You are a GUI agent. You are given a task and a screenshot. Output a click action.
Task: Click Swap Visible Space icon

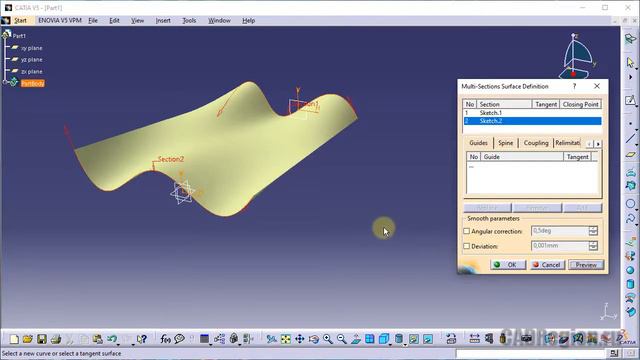tap(428, 339)
